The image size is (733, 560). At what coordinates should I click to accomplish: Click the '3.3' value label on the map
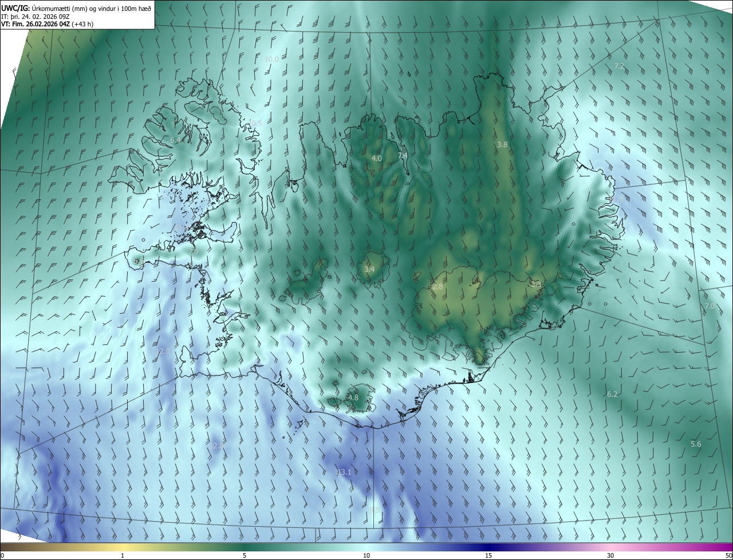pos(536,284)
